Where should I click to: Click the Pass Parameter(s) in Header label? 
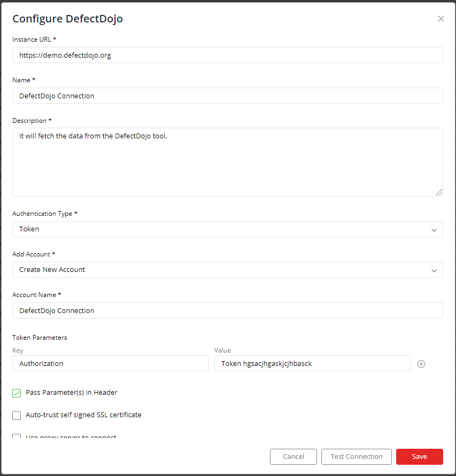[72, 393]
